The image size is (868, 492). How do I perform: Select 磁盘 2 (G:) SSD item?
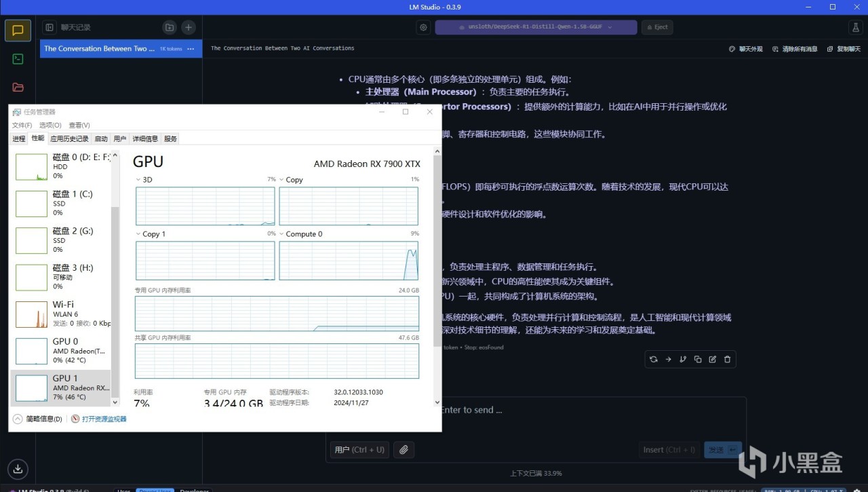[60, 240]
